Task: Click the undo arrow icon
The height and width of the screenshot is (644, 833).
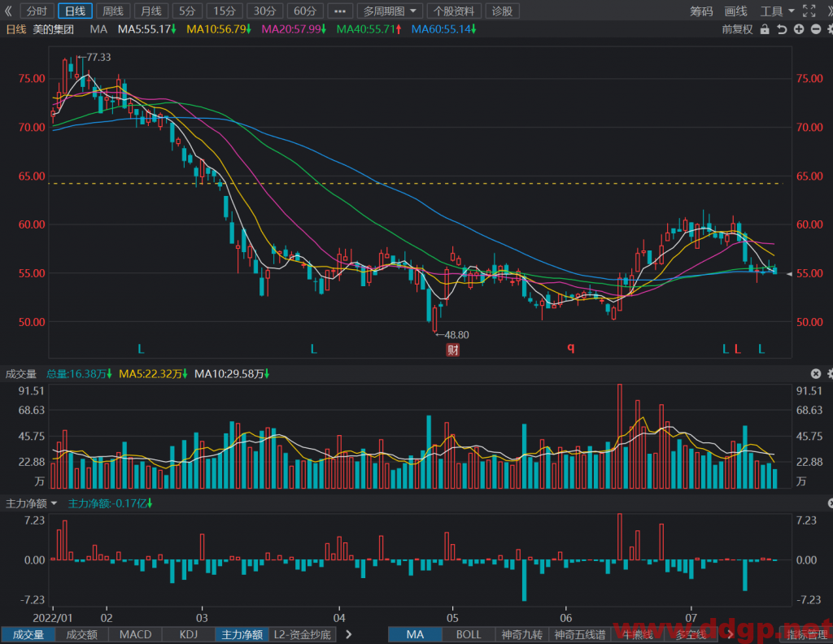Action: click(x=782, y=30)
